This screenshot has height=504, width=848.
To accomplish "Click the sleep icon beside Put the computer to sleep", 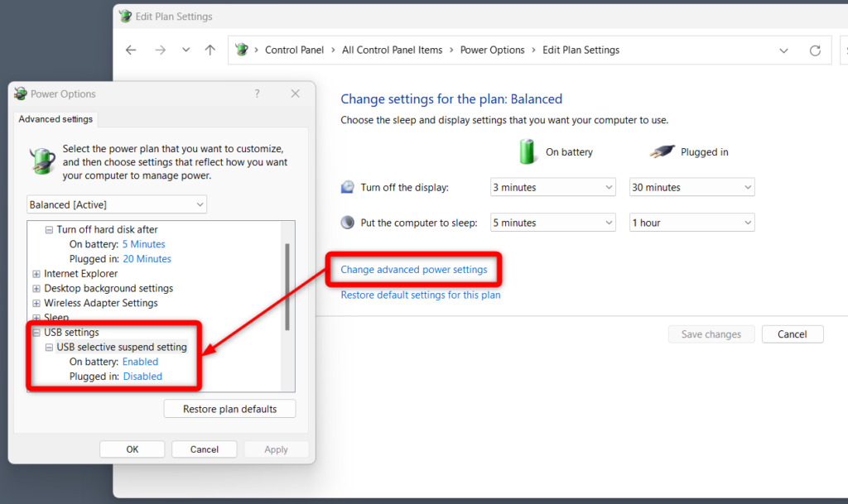I will 347,222.
